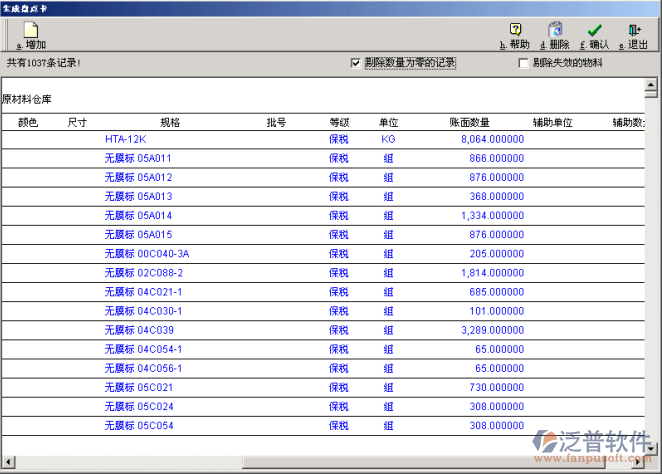Click the 单位 column header

point(388,122)
